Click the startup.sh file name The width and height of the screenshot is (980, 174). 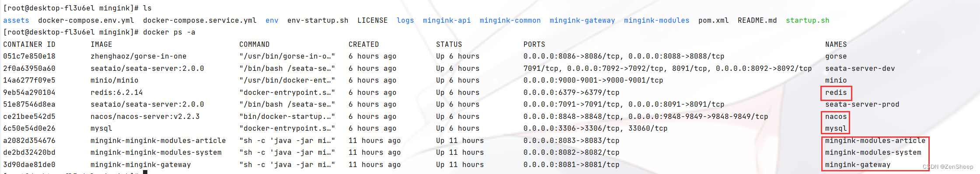(807, 20)
